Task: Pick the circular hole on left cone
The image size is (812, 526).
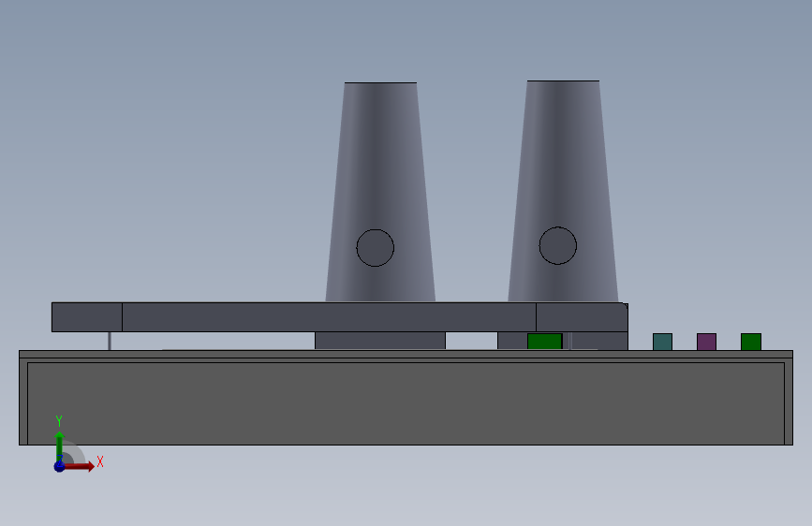Action: (375, 248)
